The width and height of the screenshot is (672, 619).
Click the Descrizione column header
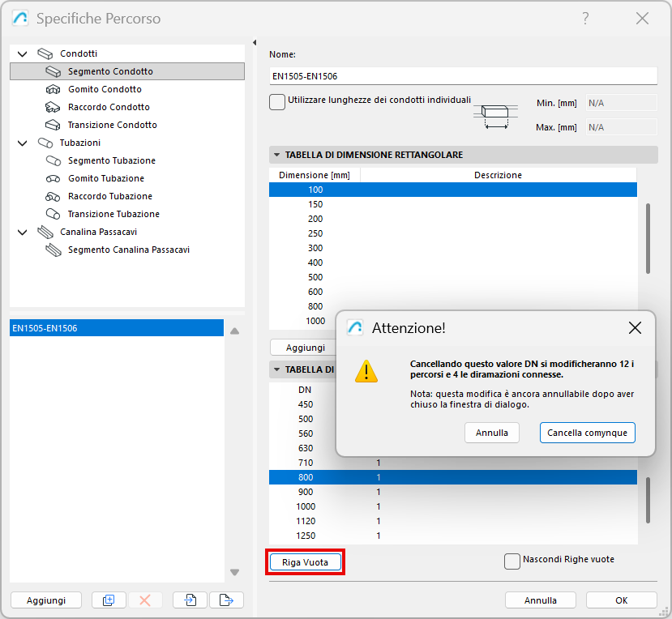click(499, 175)
